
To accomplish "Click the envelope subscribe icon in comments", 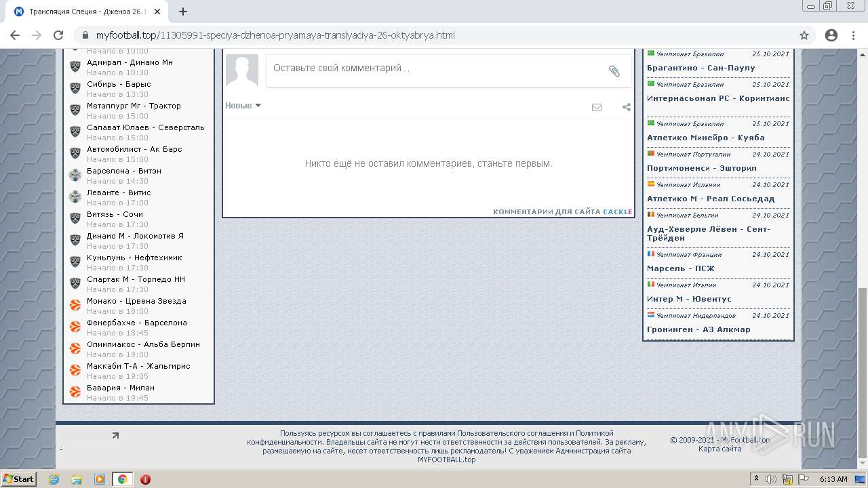I will tap(597, 107).
